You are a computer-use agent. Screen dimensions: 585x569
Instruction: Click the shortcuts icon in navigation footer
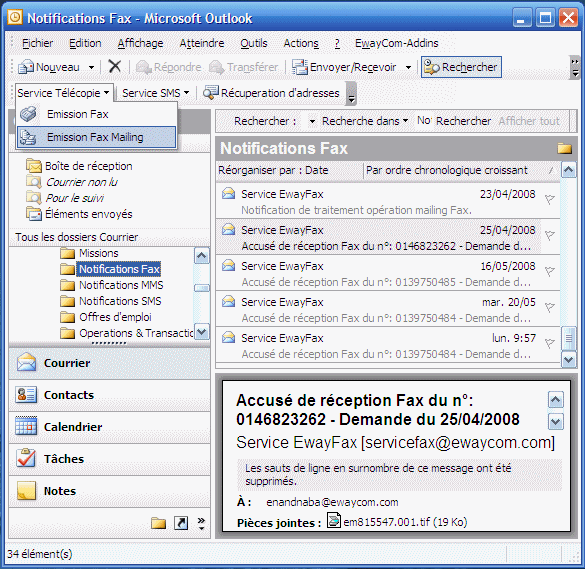(181, 523)
